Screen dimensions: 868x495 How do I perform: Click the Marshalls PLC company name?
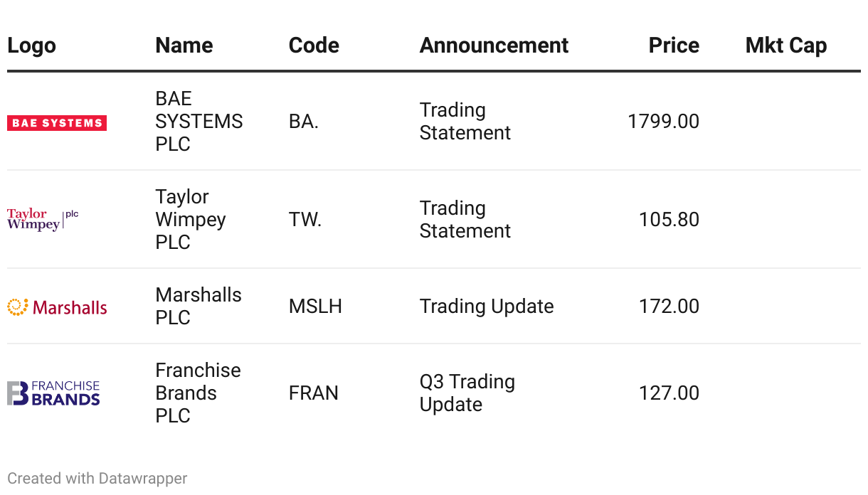(198, 306)
